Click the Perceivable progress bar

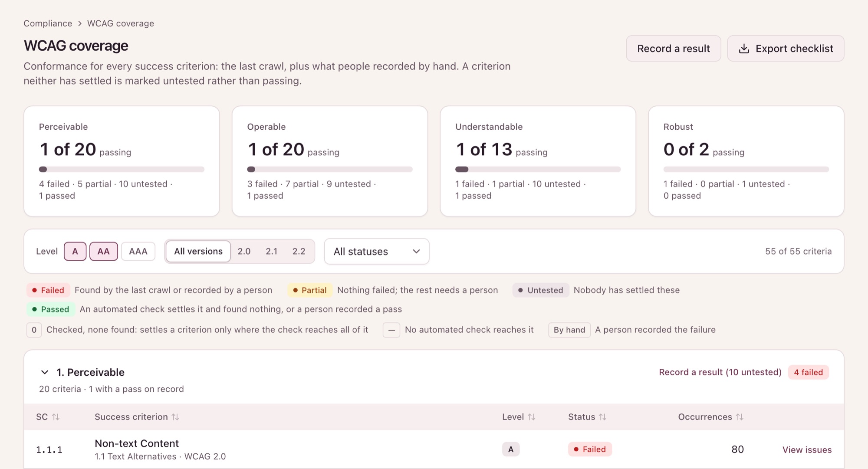[122, 169]
